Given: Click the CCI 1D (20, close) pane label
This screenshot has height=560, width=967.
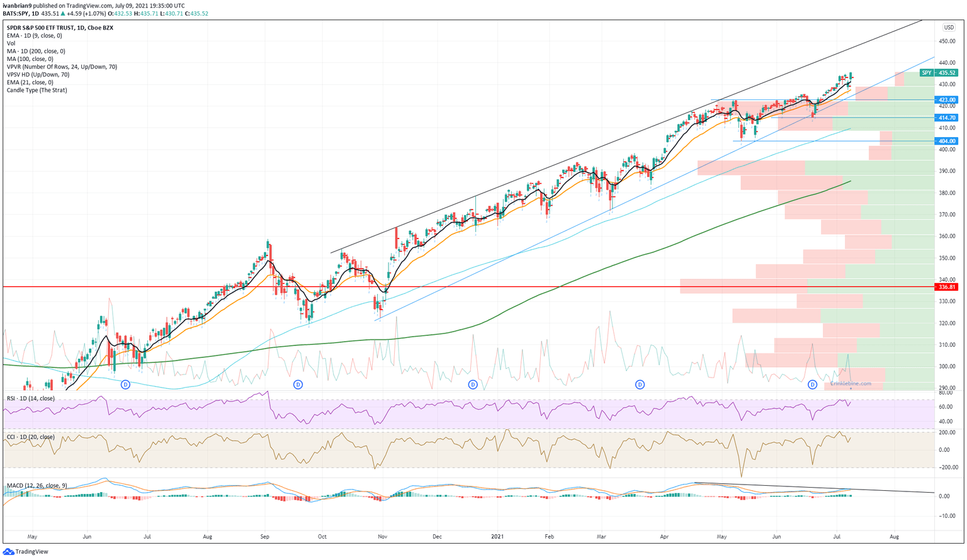Looking at the screenshot, I should [30, 437].
